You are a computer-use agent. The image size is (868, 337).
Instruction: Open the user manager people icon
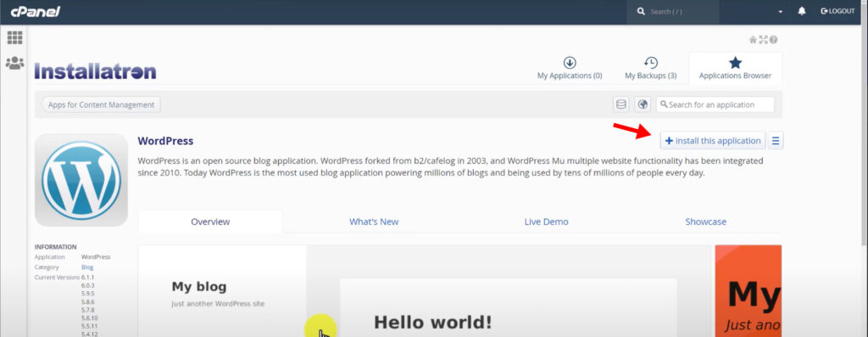pyautogui.click(x=15, y=63)
